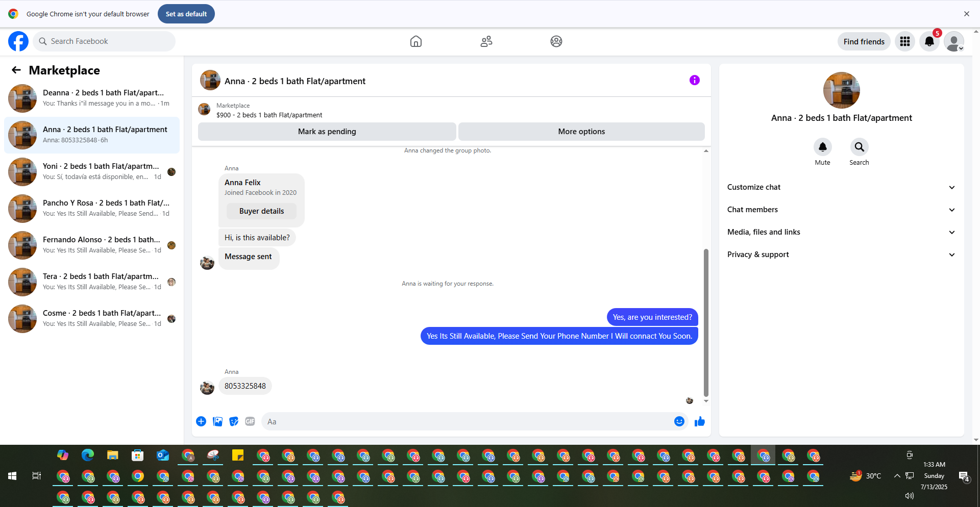Click the weather 30°C widget
This screenshot has width=980, height=507.
(866, 476)
